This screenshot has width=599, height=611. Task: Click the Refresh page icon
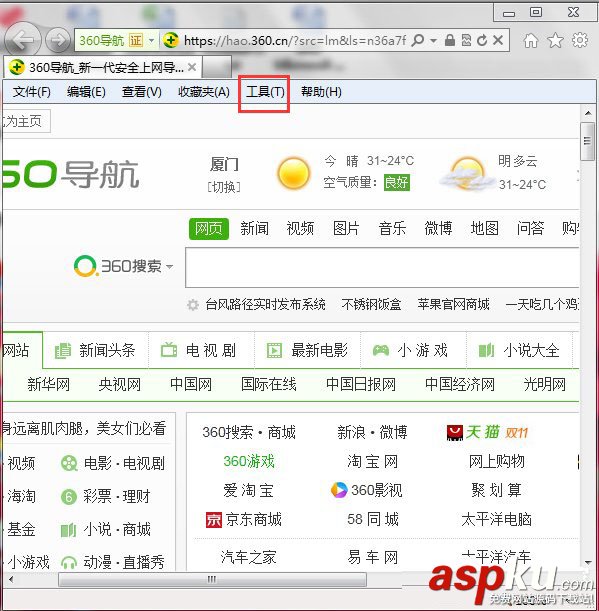482,40
